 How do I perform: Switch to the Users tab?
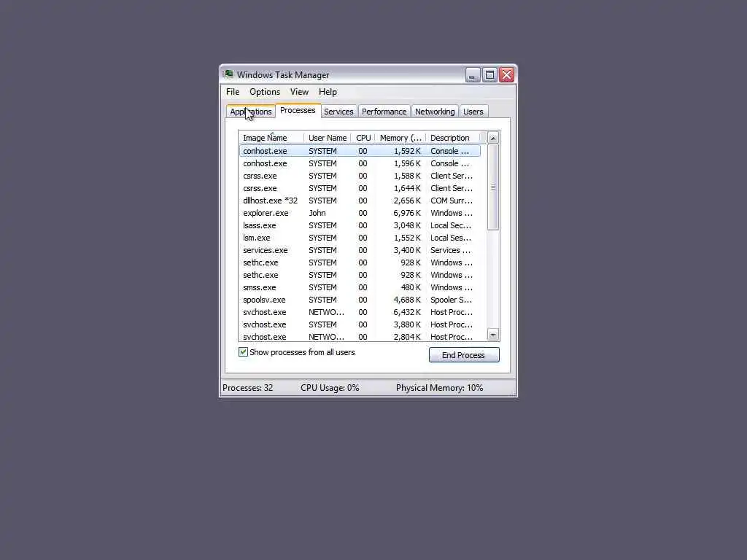[x=473, y=112]
